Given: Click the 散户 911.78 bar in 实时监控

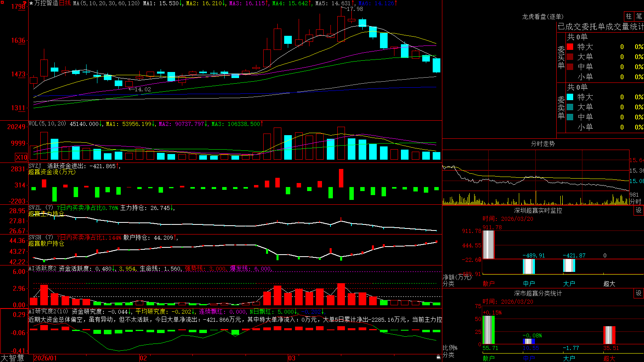Looking at the screenshot, I should (x=488, y=245).
